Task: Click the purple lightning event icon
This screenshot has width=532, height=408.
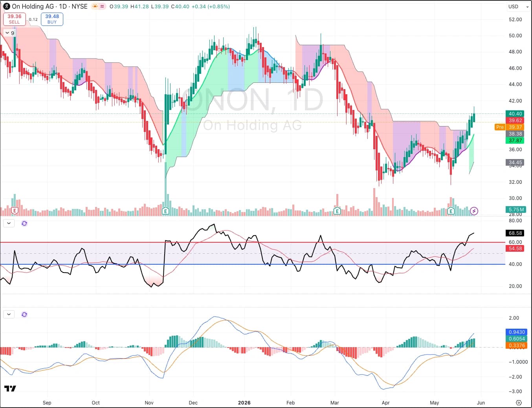Action: coord(474,211)
